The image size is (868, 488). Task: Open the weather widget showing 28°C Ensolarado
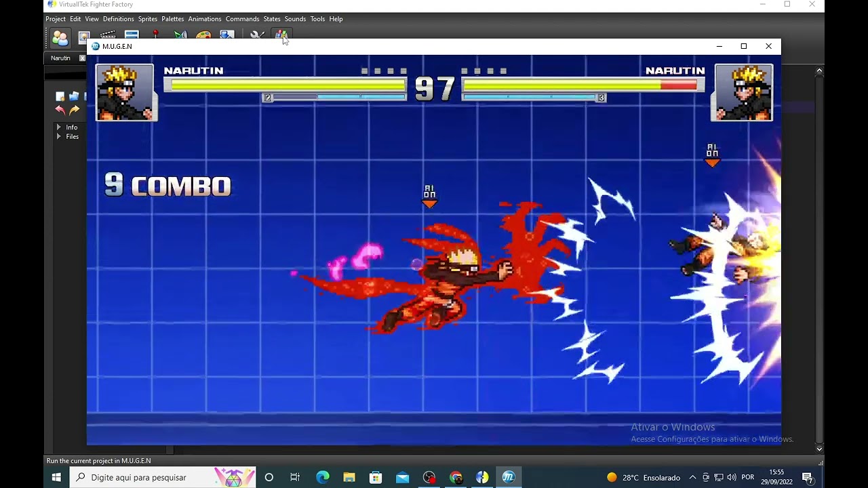tap(644, 477)
